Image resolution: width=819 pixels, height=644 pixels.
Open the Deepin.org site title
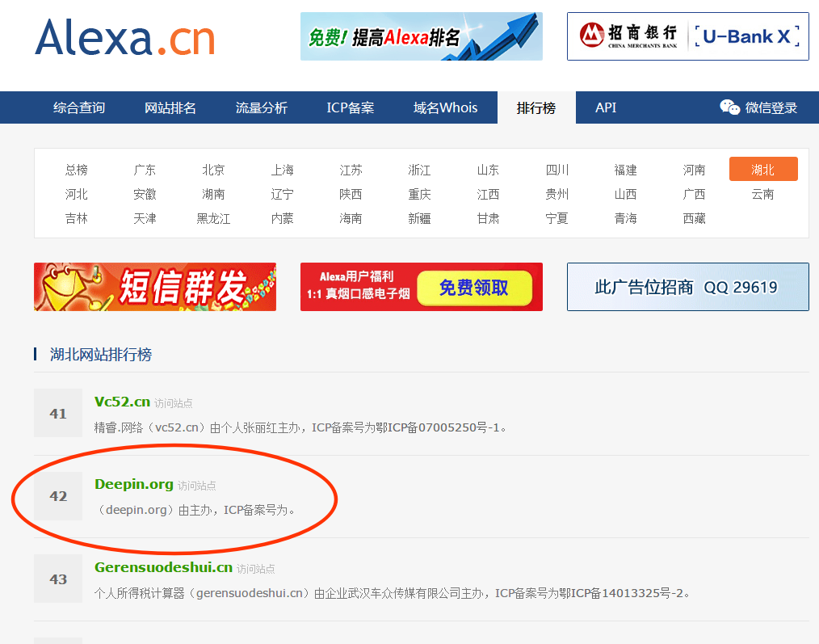pyautogui.click(x=134, y=484)
